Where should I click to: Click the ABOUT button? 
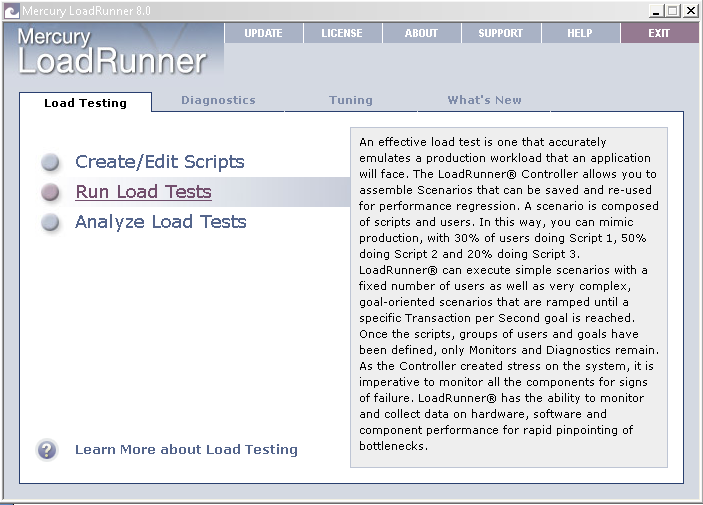pyautogui.click(x=421, y=33)
